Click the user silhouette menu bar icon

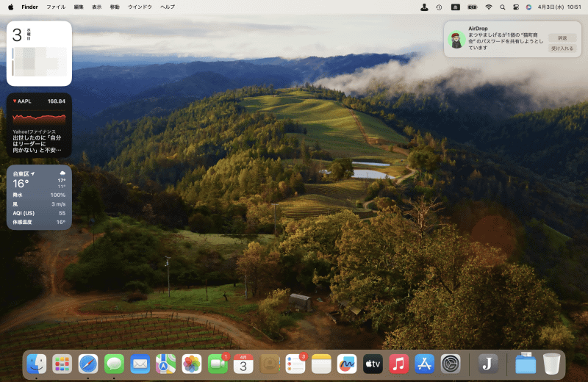[424, 7]
